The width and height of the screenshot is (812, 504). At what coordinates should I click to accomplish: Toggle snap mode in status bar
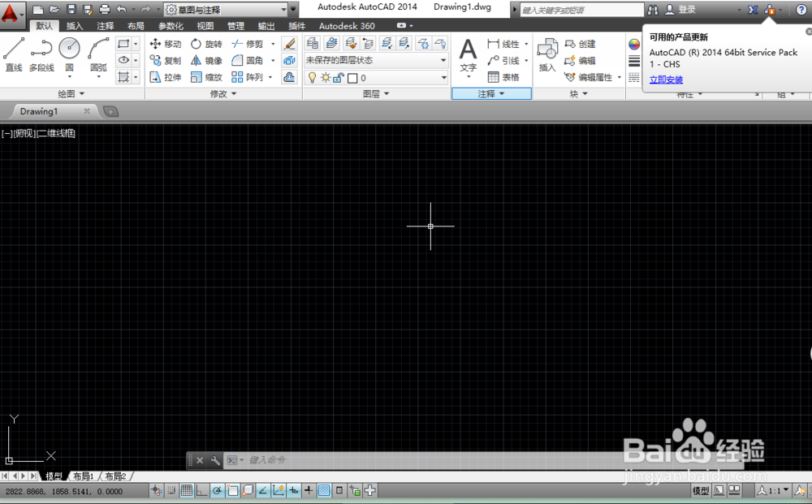pyautogui.click(x=171, y=490)
